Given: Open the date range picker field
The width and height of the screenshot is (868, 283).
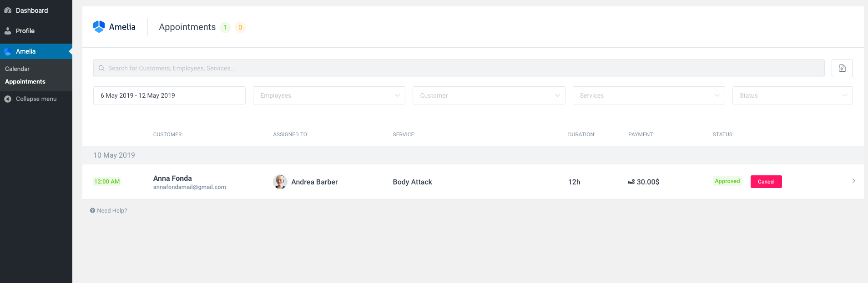Looking at the screenshot, I should point(169,95).
